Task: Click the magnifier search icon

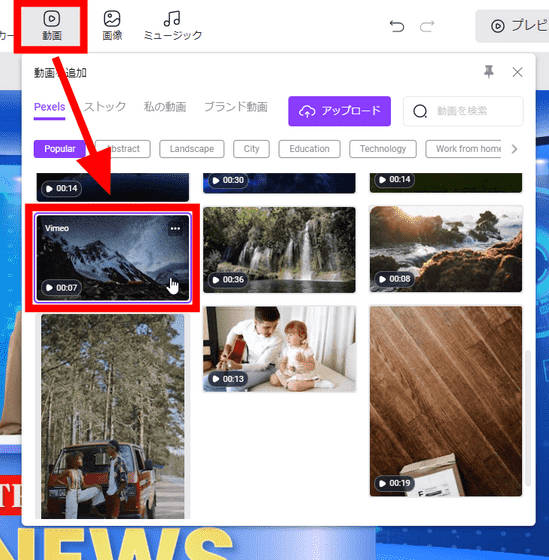Action: tap(420, 111)
